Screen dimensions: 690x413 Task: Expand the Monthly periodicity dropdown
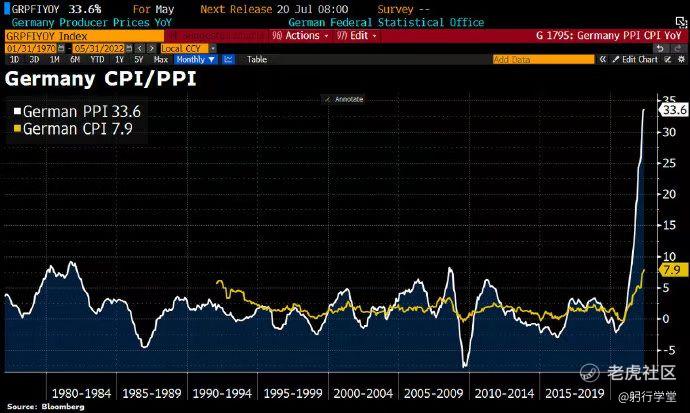195,59
